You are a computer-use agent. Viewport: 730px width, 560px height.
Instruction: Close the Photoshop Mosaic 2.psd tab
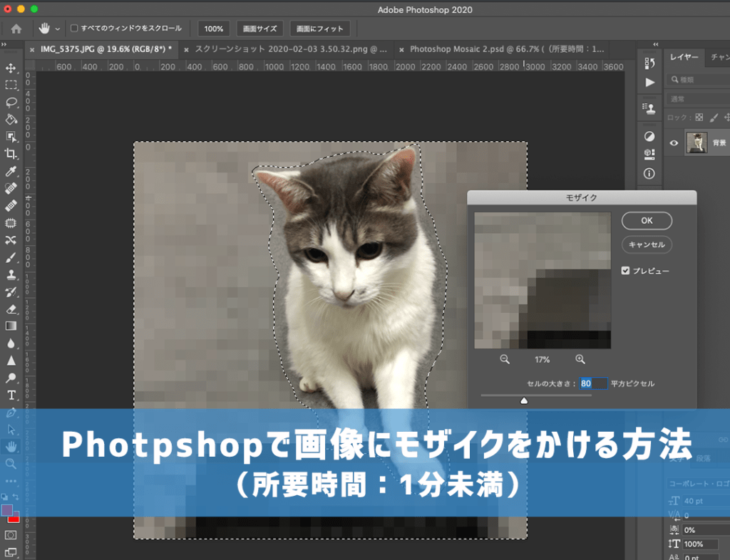pos(401,50)
